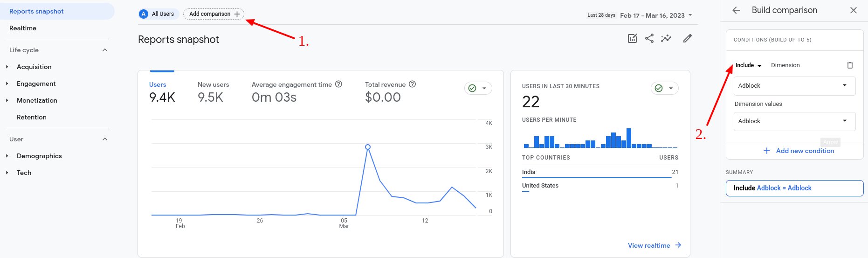Expand the Acquisition menu item
Image resolution: width=868 pixels, height=258 pixels.
tap(34, 67)
